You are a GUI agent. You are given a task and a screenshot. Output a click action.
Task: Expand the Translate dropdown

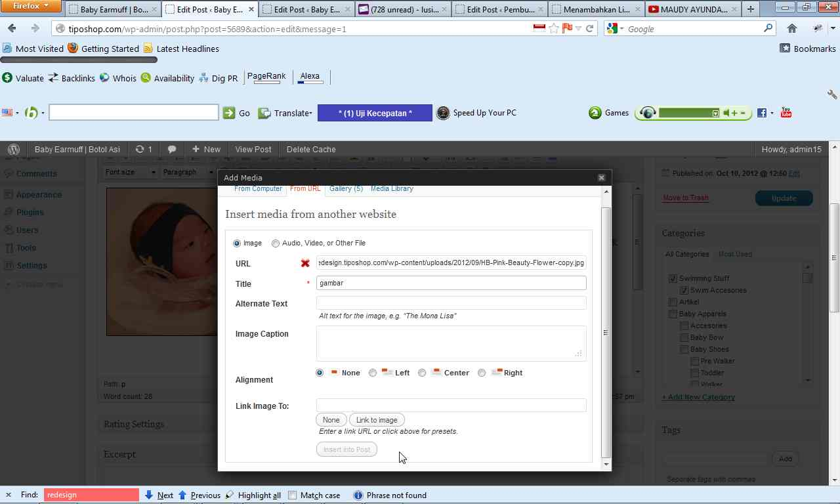[x=292, y=113]
